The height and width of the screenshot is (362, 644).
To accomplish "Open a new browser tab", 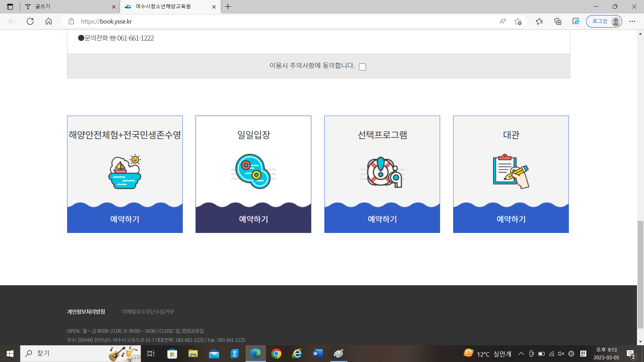I will click(228, 7).
